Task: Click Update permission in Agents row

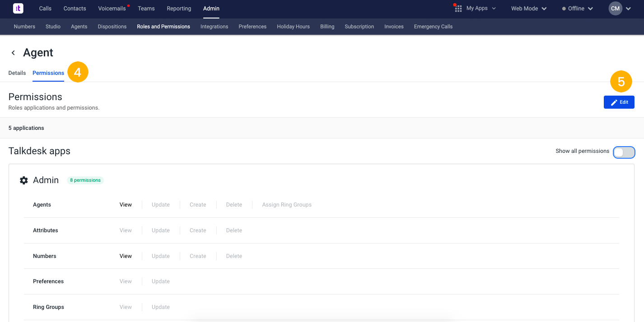Action: [x=161, y=205]
